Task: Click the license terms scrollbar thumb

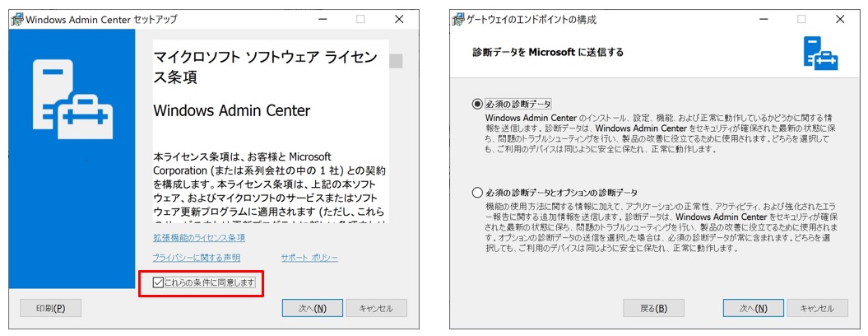Action: [x=396, y=61]
